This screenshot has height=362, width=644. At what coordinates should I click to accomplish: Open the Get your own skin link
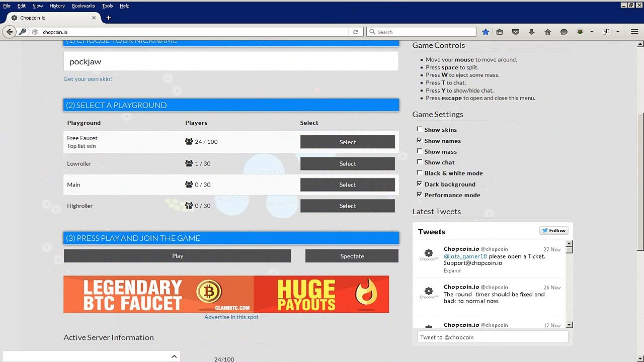tap(88, 79)
